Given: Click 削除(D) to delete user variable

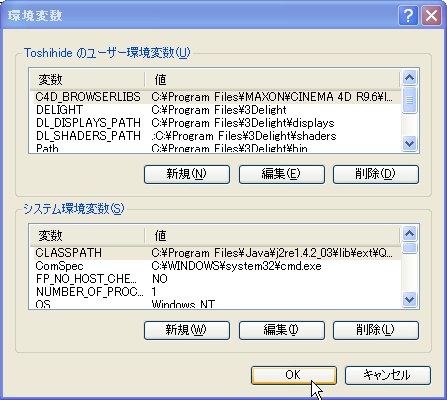Looking at the screenshot, I should pos(376,174).
